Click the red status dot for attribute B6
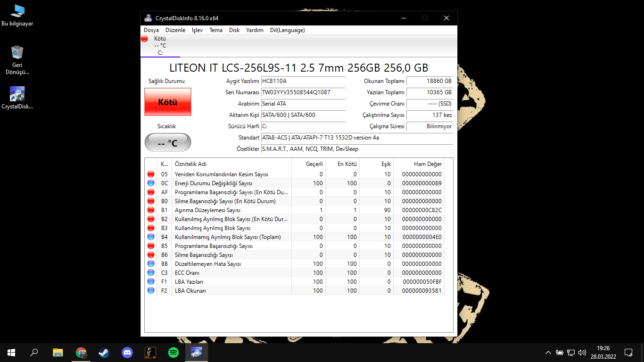The width and height of the screenshot is (644, 362). click(151, 255)
